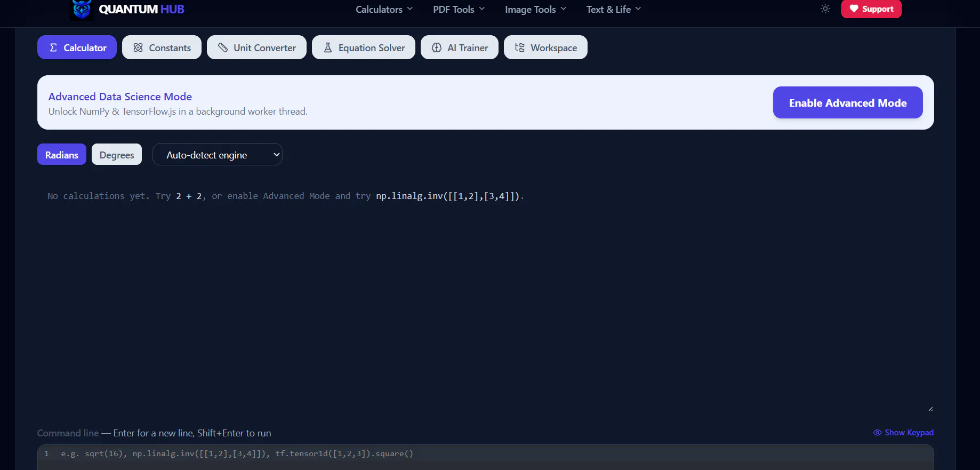Click the command line input field
Viewport: 980px width, 470px height.
(485, 457)
